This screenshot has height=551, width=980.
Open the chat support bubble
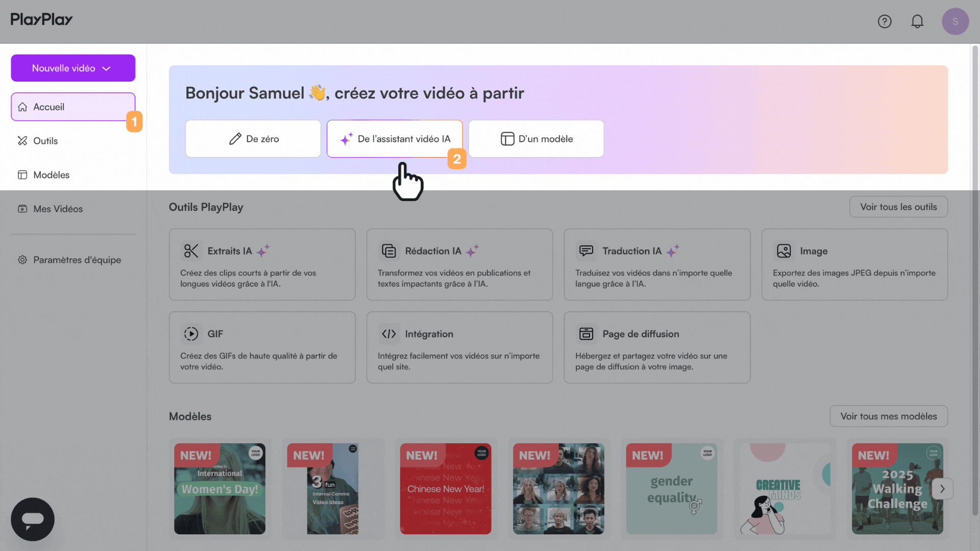33,519
